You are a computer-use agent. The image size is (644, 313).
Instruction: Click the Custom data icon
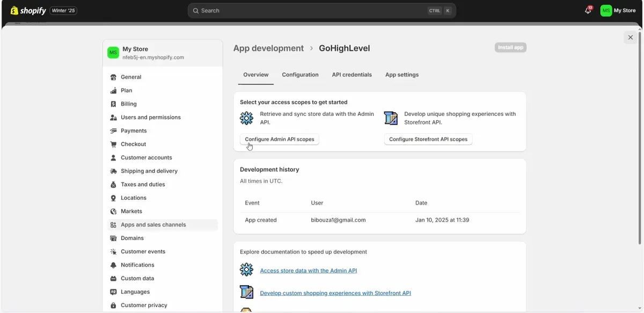tap(113, 278)
